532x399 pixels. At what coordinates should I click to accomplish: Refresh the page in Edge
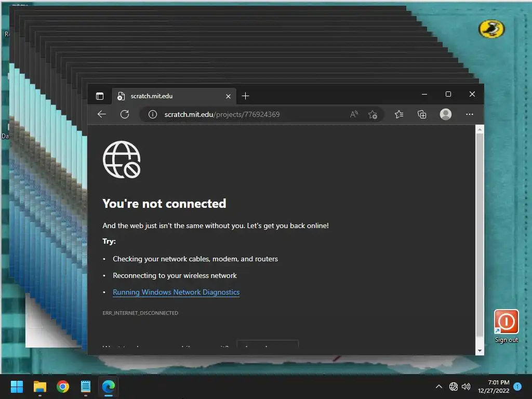click(x=125, y=114)
